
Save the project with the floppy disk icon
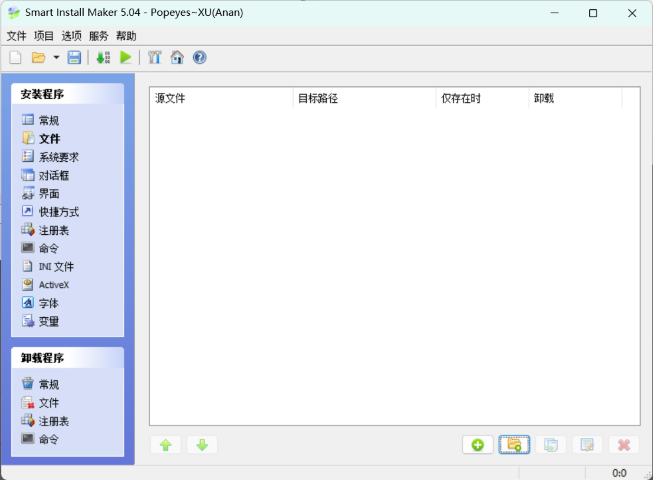[x=74, y=58]
